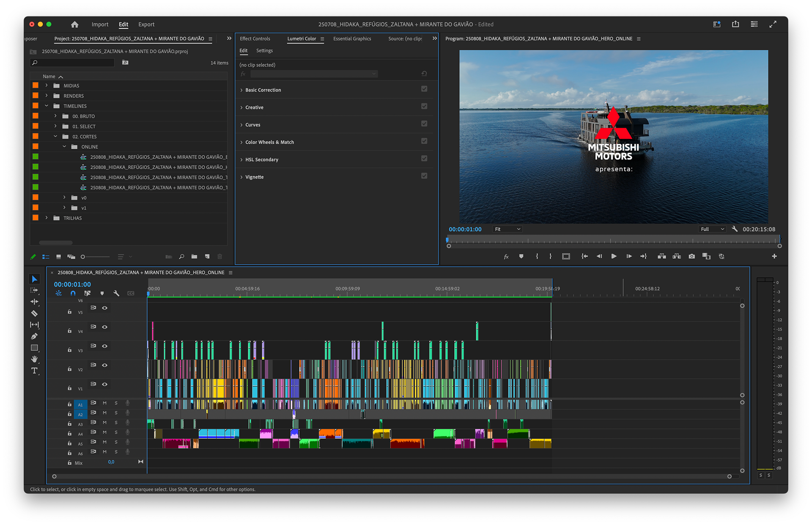The width and height of the screenshot is (812, 525).
Task: Select the Razor tool
Action: click(34, 313)
